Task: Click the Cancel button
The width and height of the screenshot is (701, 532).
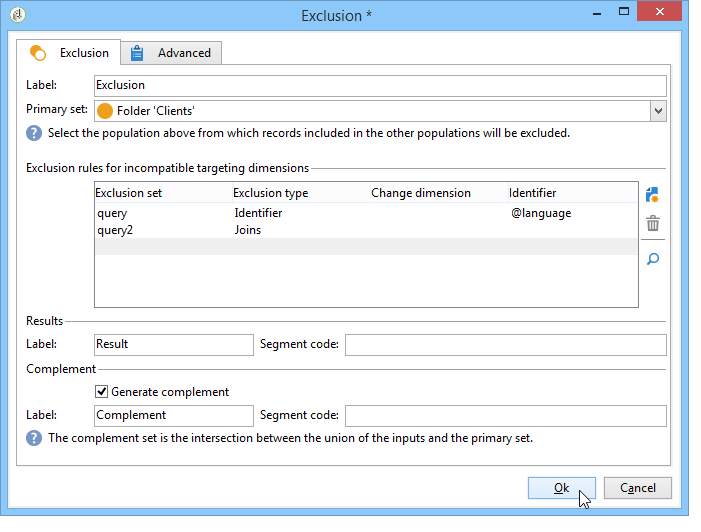Action: (638, 488)
